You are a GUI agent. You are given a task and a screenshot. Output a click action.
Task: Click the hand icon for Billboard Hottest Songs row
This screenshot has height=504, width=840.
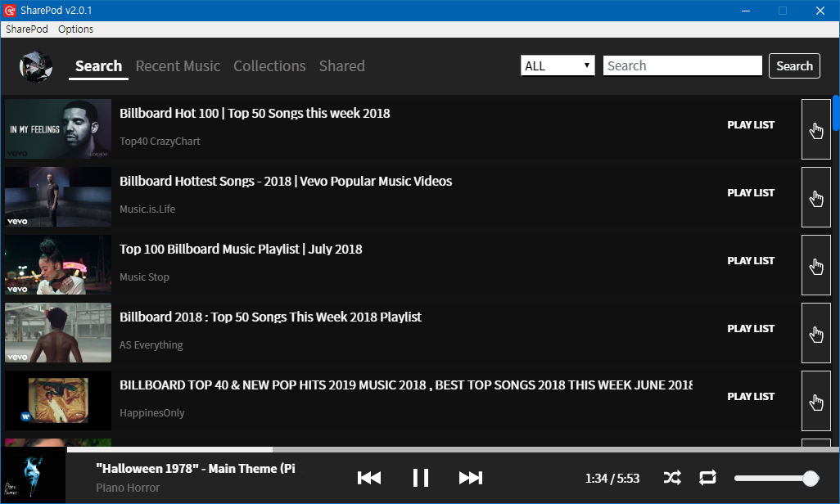[x=816, y=197]
